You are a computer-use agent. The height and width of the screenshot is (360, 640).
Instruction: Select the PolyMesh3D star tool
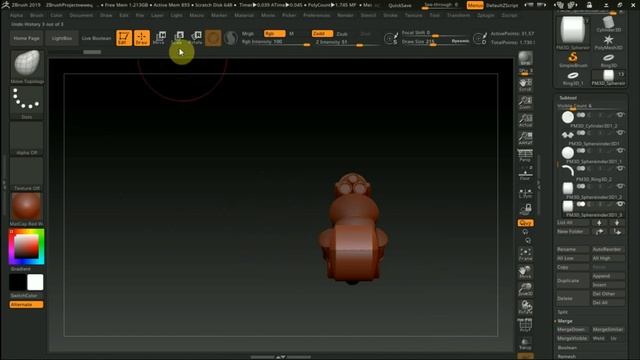tap(608, 42)
